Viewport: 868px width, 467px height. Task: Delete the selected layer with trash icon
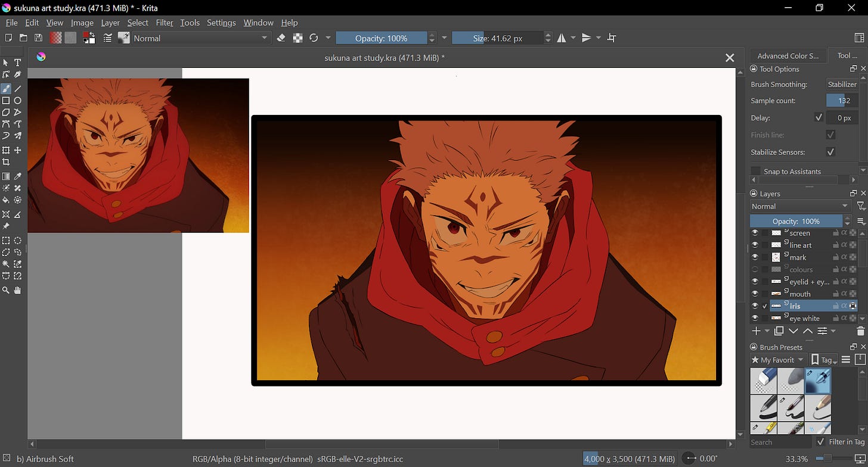pyautogui.click(x=860, y=331)
